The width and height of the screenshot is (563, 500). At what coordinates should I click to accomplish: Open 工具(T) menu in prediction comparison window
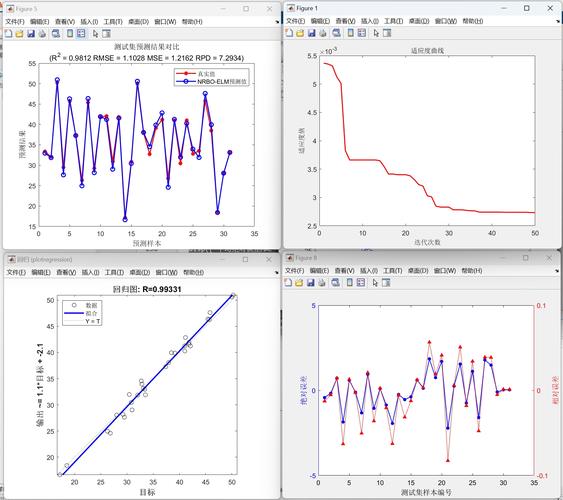coord(113,22)
